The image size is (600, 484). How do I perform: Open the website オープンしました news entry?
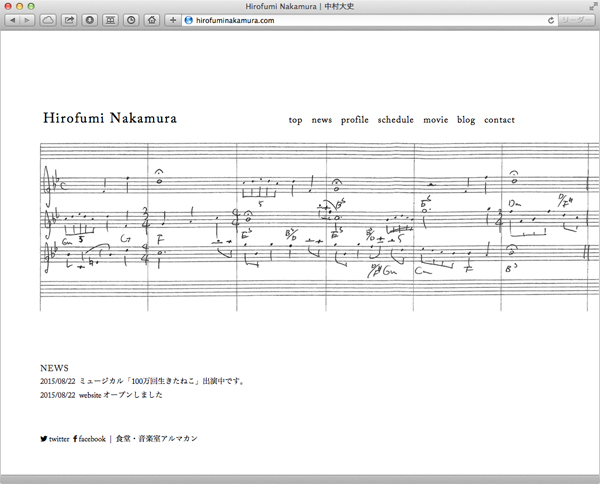point(101,395)
